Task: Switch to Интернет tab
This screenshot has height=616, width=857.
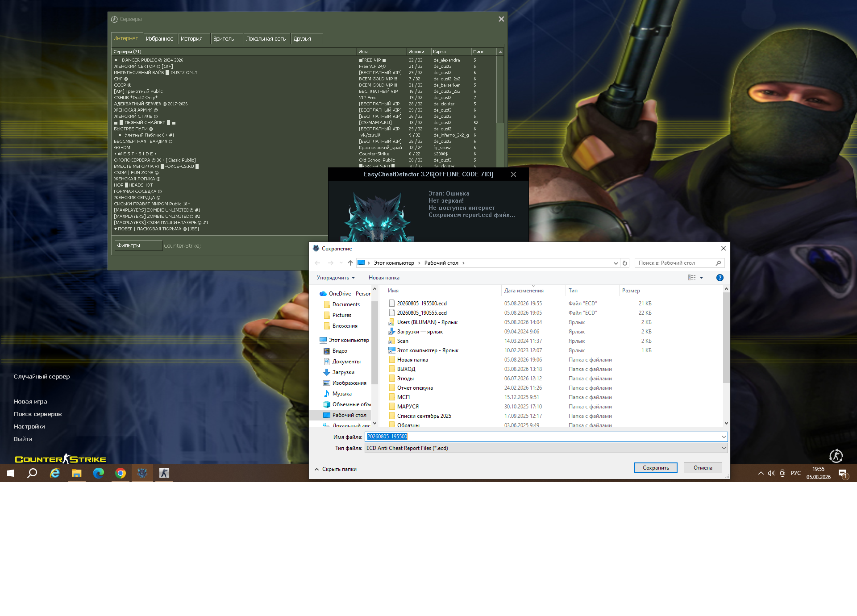Action: 127,38
